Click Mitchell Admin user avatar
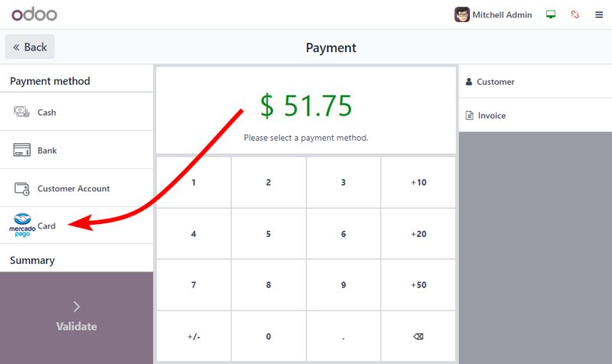 462,15
